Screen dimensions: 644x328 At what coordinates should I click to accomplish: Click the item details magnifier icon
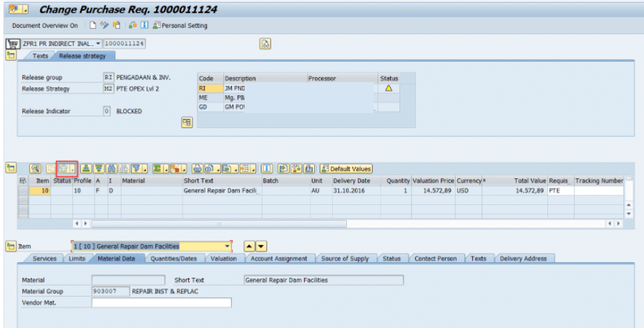[35, 168]
